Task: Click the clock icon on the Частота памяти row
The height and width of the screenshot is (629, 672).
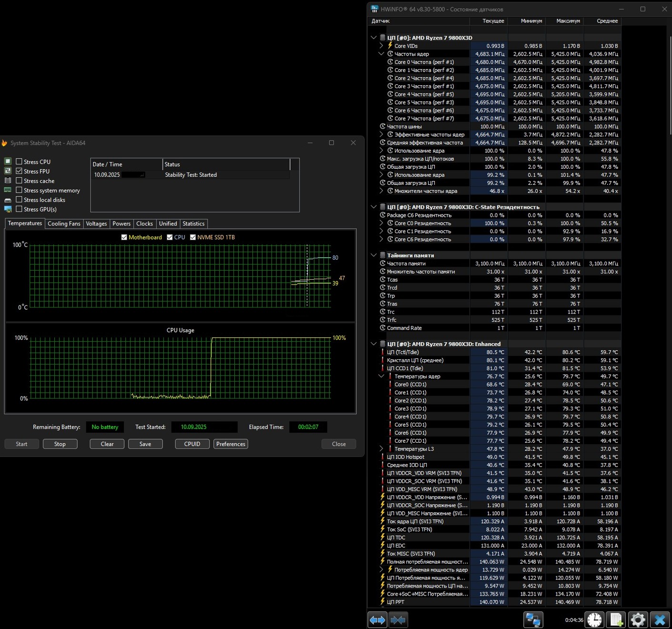Action: [x=382, y=264]
